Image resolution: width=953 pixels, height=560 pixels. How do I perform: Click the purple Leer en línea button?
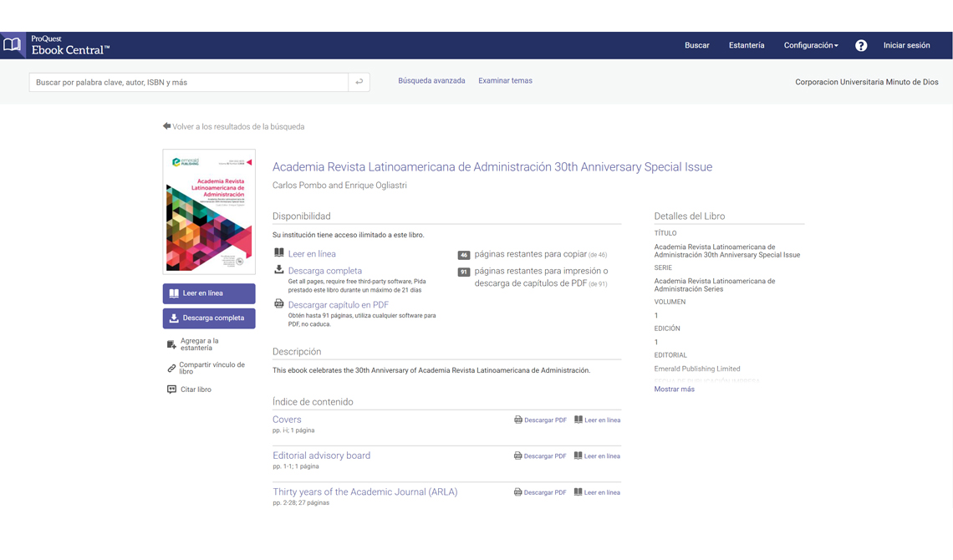coord(209,293)
